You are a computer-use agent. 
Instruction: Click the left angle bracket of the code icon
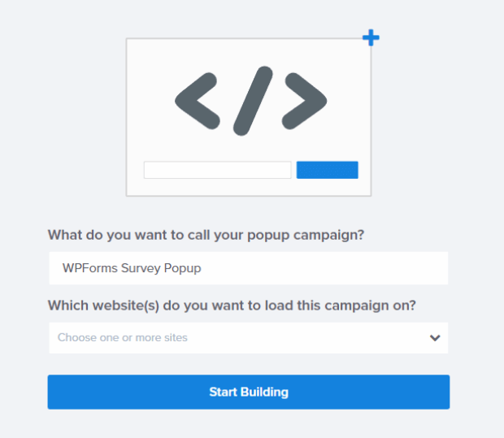tap(198, 101)
